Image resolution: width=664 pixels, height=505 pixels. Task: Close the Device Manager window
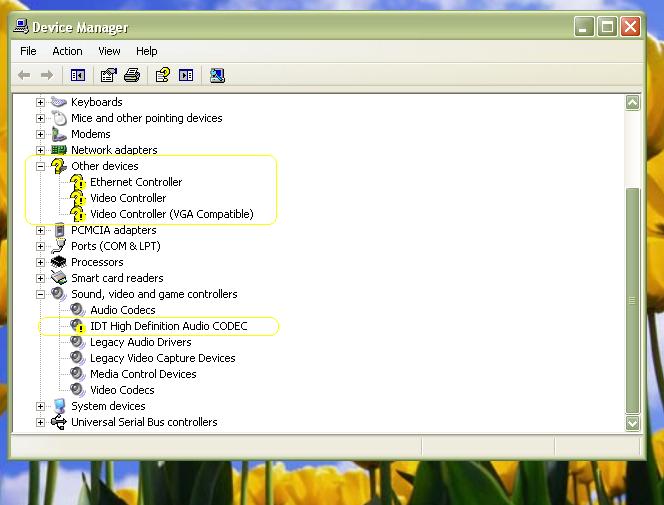click(631, 27)
